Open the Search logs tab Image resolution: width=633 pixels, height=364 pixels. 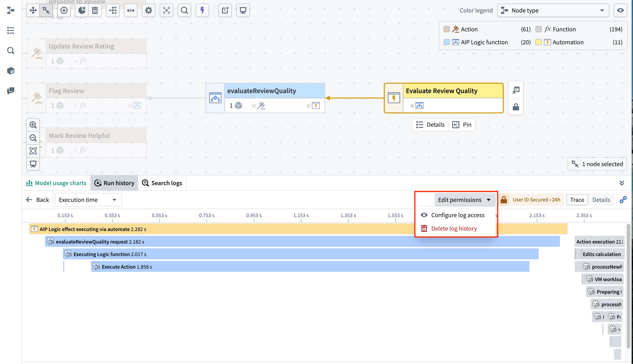tap(162, 183)
